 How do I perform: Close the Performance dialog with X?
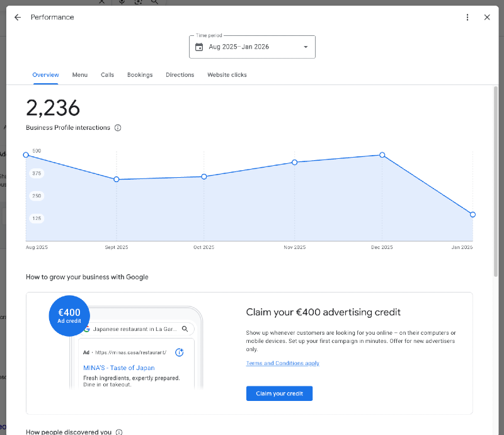[487, 18]
